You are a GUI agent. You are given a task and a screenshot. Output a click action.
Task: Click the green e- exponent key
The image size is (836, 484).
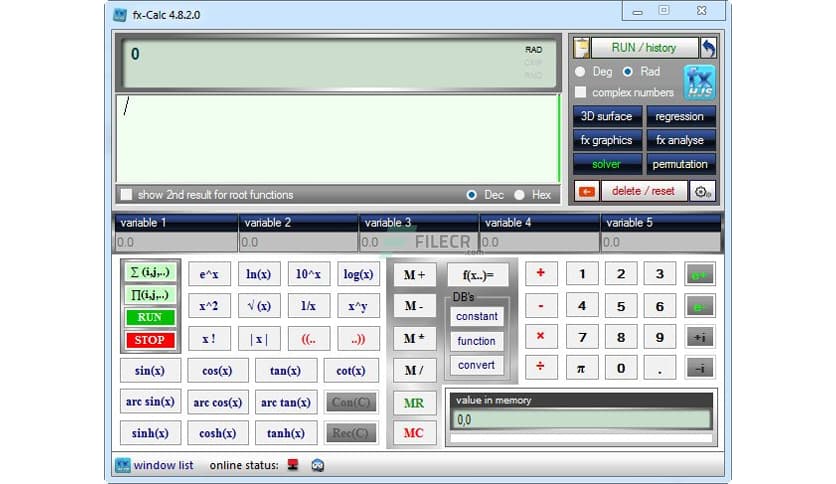pos(699,306)
